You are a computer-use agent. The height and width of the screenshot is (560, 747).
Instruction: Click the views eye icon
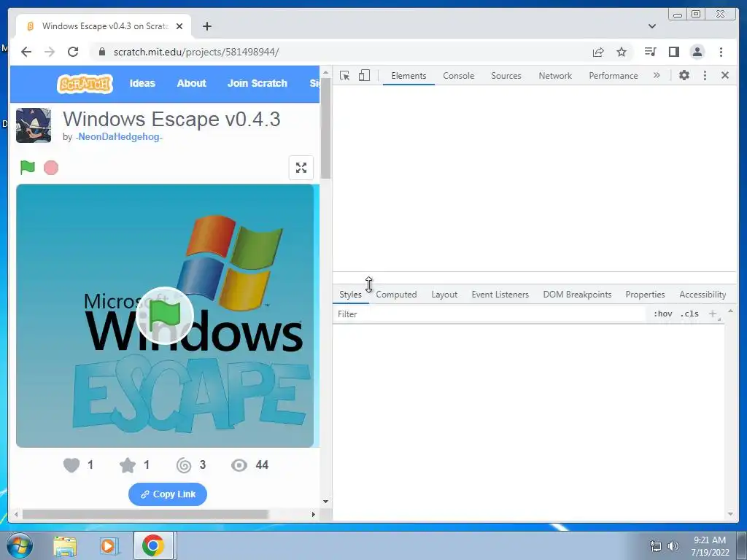[x=239, y=464]
